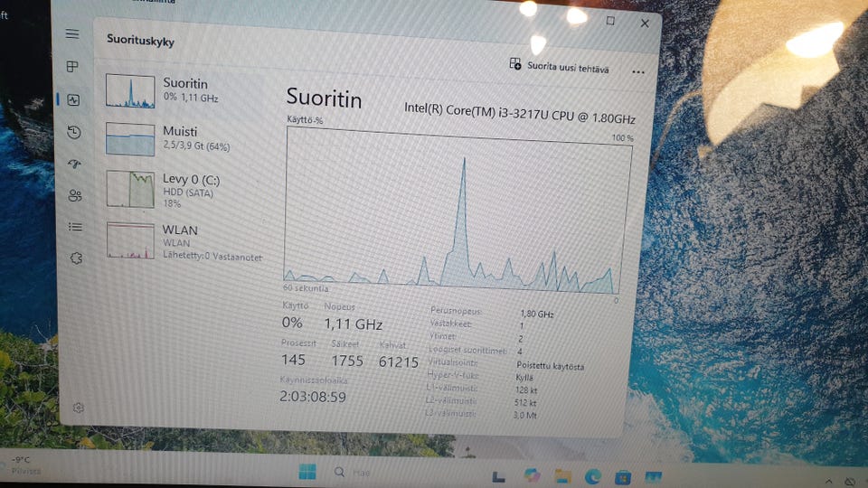The width and height of the screenshot is (868, 488).
Task: Click the '145' processes count
Action: pos(293,360)
